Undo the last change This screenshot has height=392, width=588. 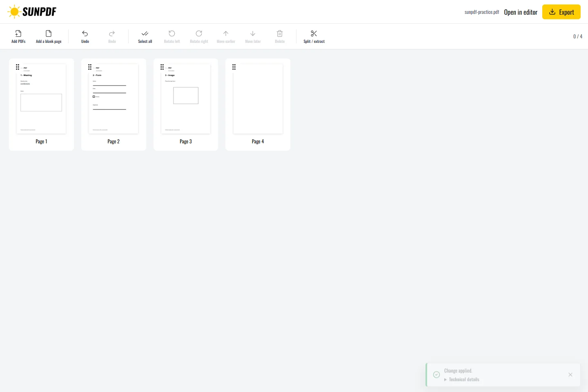click(x=85, y=36)
